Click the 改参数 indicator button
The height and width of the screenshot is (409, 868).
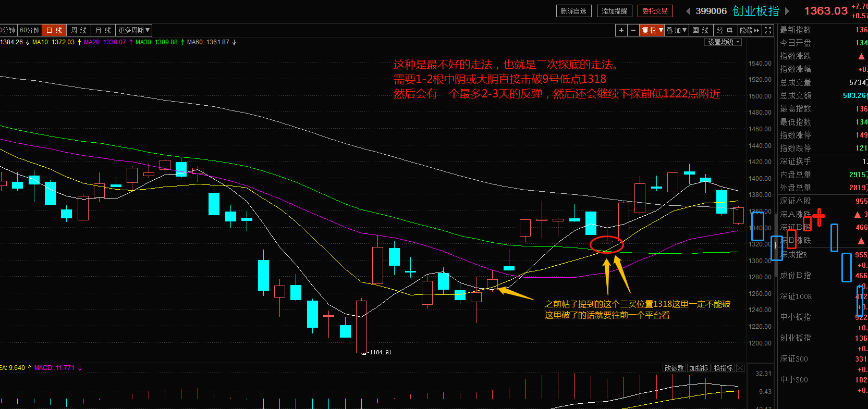[x=674, y=368]
